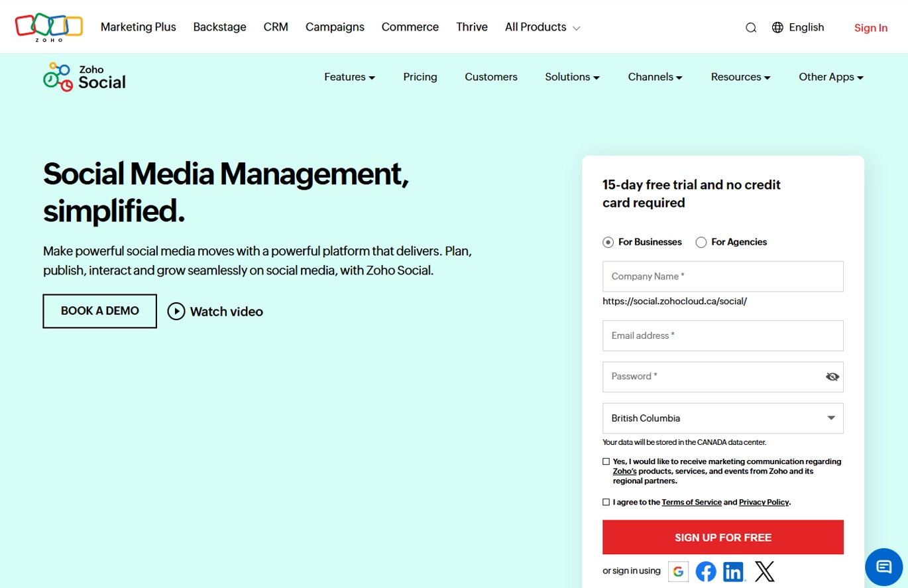
Task: Open the live chat bubble icon
Action: pyautogui.click(x=884, y=567)
